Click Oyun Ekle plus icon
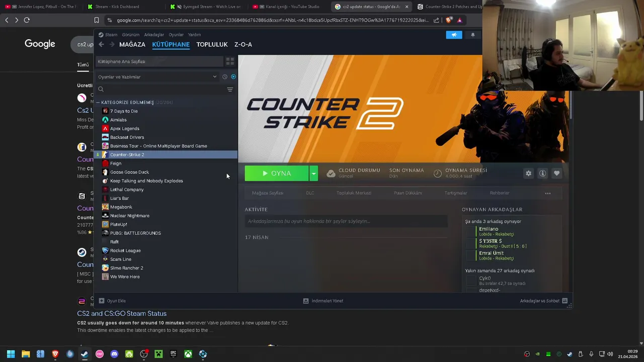 coord(102,301)
